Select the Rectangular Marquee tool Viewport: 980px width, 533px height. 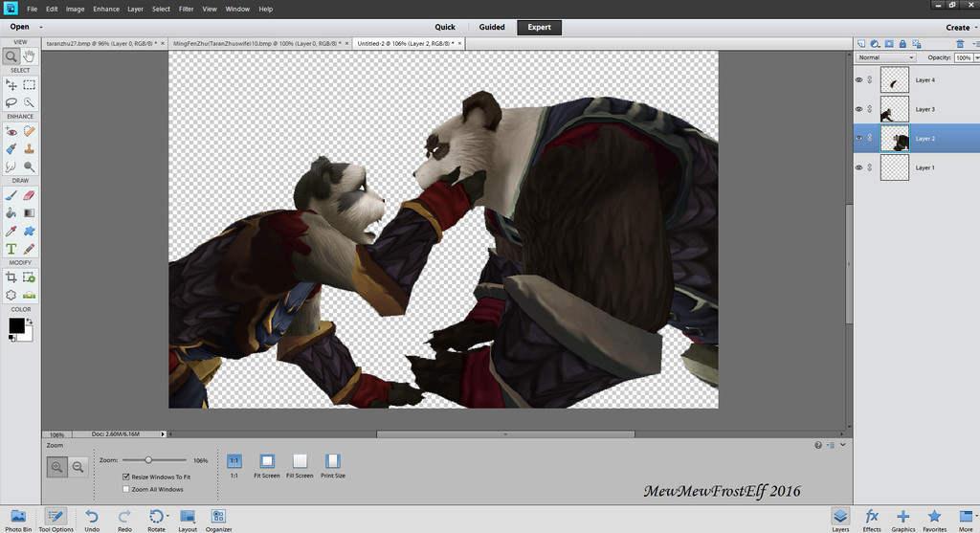(30, 85)
